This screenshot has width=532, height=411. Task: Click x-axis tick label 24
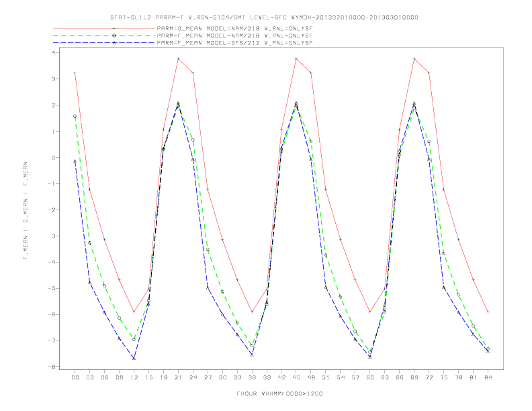click(193, 377)
